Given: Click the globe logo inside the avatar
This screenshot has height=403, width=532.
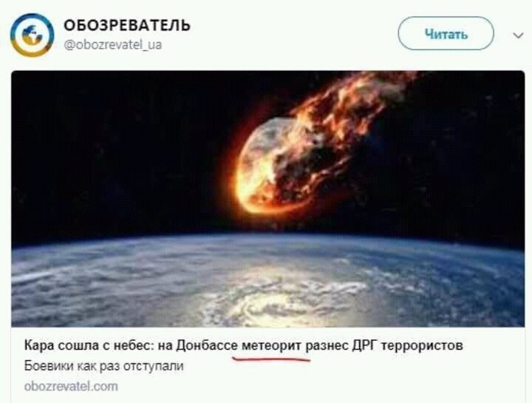Looking at the screenshot, I should point(33,35).
